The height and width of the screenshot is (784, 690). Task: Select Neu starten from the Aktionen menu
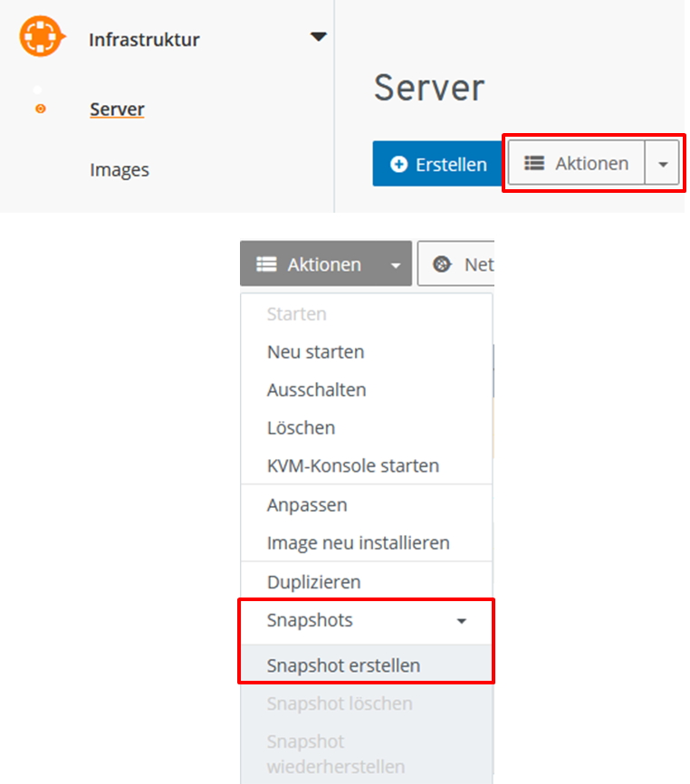pyautogui.click(x=315, y=351)
